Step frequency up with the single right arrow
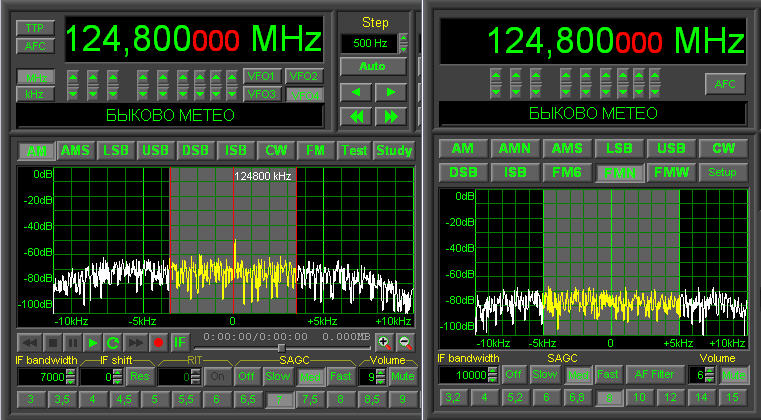 click(391, 92)
